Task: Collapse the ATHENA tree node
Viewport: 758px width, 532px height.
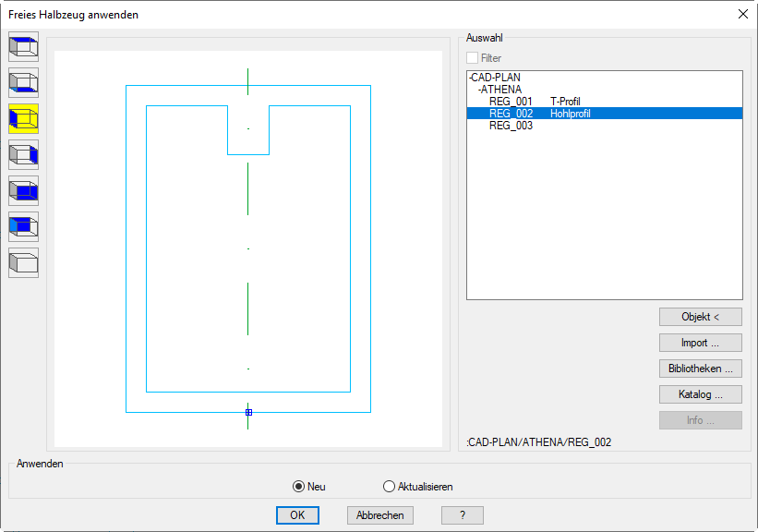Action: pyautogui.click(x=480, y=90)
